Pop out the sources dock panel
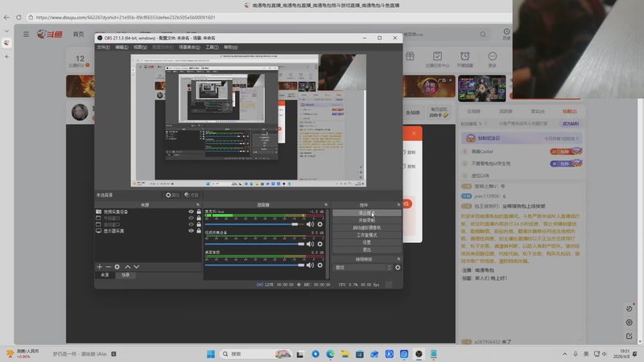Image resolution: width=644 pixels, height=362 pixels. 198,205
